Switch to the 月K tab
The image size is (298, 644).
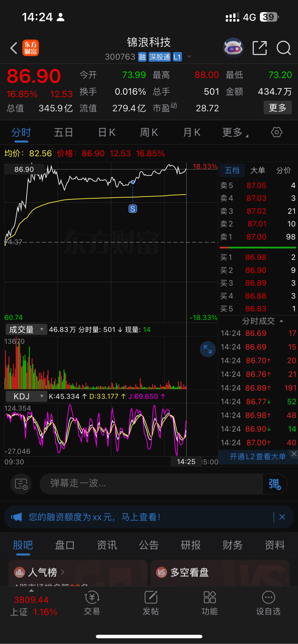(192, 133)
